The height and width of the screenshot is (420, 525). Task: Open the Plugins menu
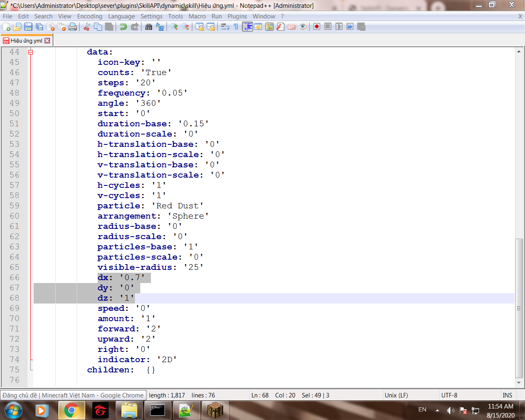tap(237, 16)
